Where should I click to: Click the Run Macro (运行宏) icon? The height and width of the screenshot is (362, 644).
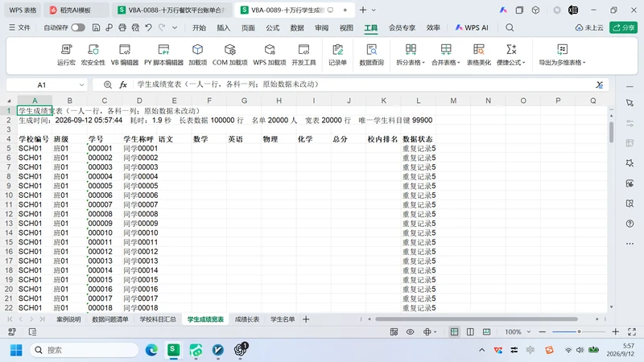click(66, 55)
